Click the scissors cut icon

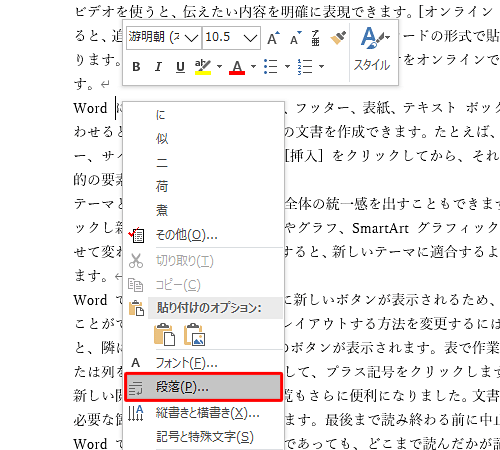click(x=136, y=261)
